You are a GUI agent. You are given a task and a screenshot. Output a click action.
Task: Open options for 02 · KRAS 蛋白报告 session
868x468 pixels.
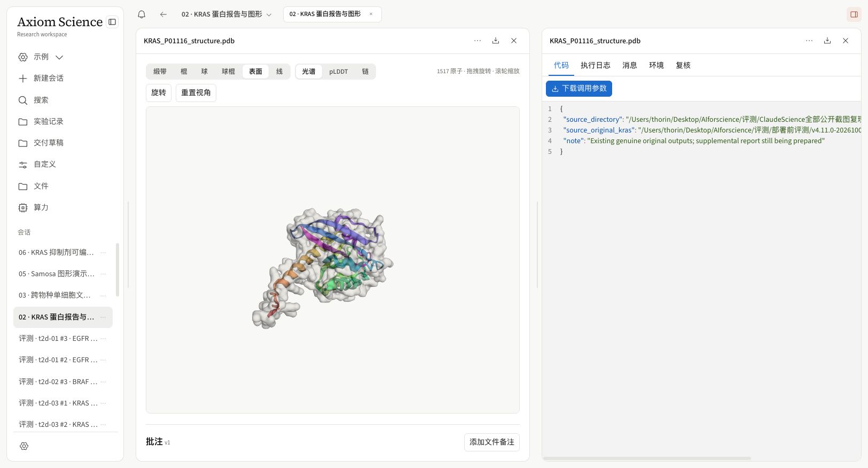click(103, 317)
